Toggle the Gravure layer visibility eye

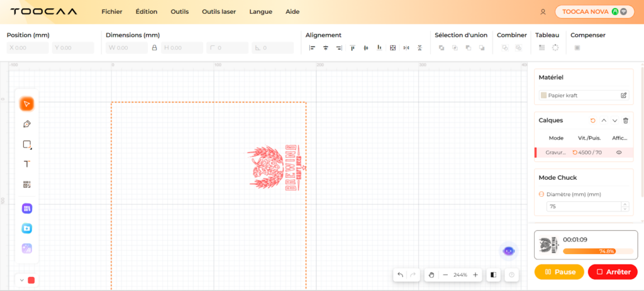click(x=619, y=152)
